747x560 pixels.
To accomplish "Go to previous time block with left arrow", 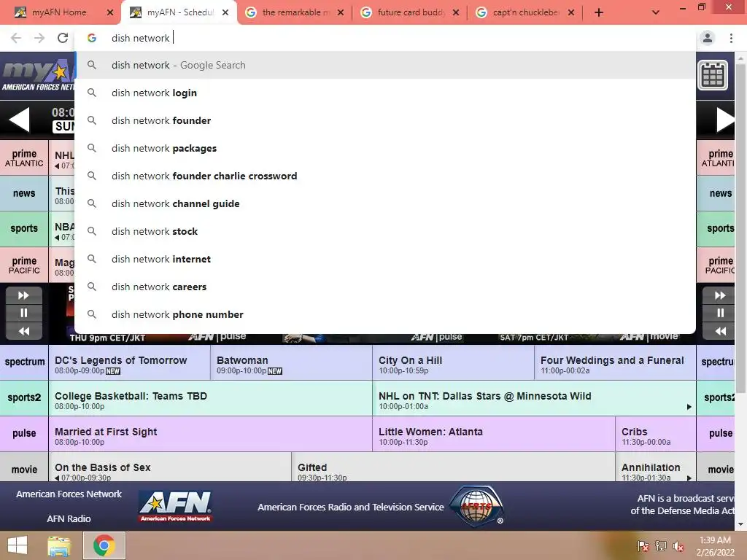I will [19, 120].
